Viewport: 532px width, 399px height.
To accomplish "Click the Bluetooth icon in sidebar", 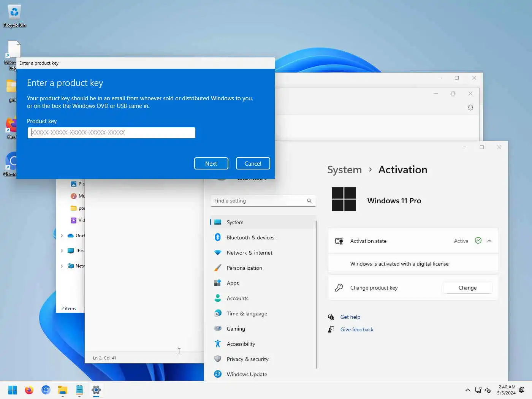I will coord(218,237).
